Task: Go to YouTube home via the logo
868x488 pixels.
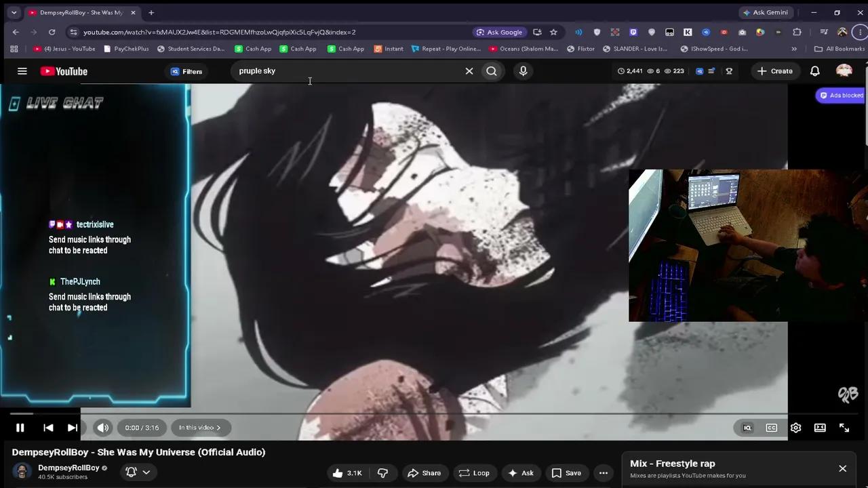Action: pyautogui.click(x=64, y=71)
